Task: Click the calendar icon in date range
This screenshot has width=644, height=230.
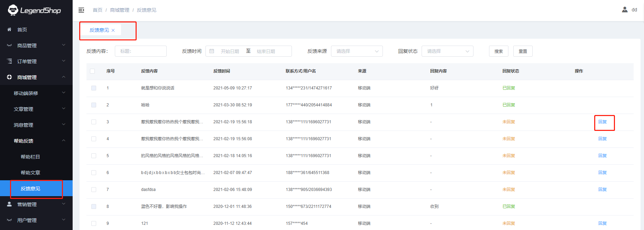Action: [x=212, y=51]
